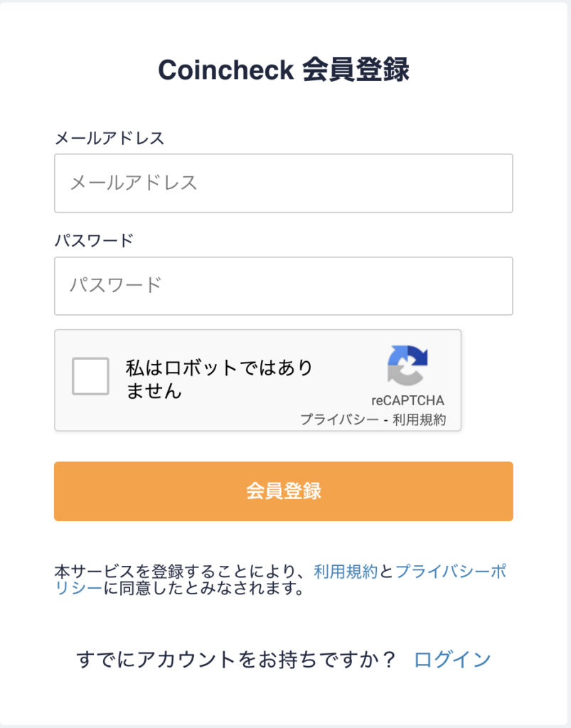Click the word Coincheck in the title
Image resolution: width=571 pixels, height=728 pixels.
click(x=226, y=70)
